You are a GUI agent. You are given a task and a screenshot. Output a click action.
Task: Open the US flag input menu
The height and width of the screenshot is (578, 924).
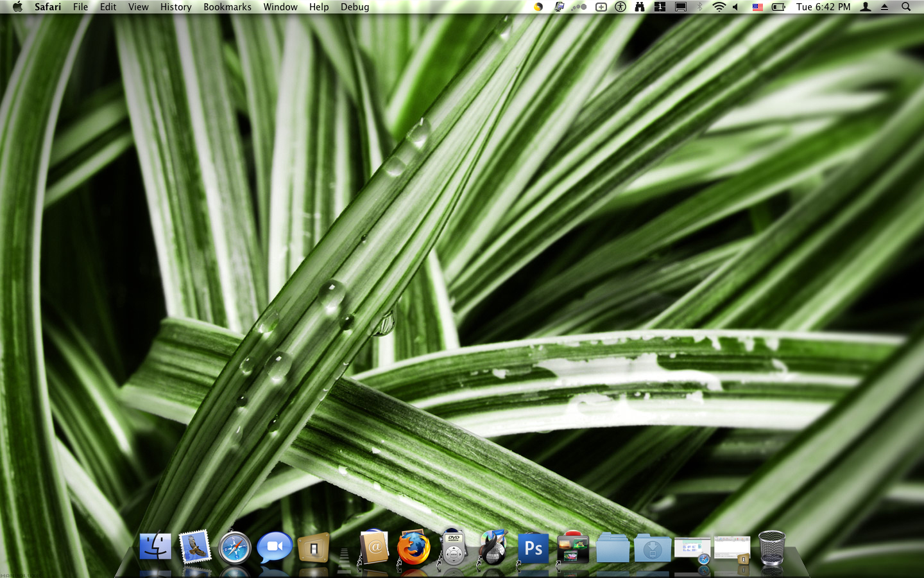click(758, 7)
